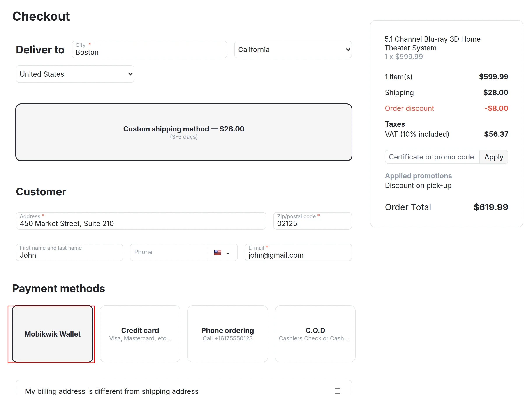Screen dimensions: 532x395
Task: Click the US flag country code icon
Action: click(x=217, y=253)
